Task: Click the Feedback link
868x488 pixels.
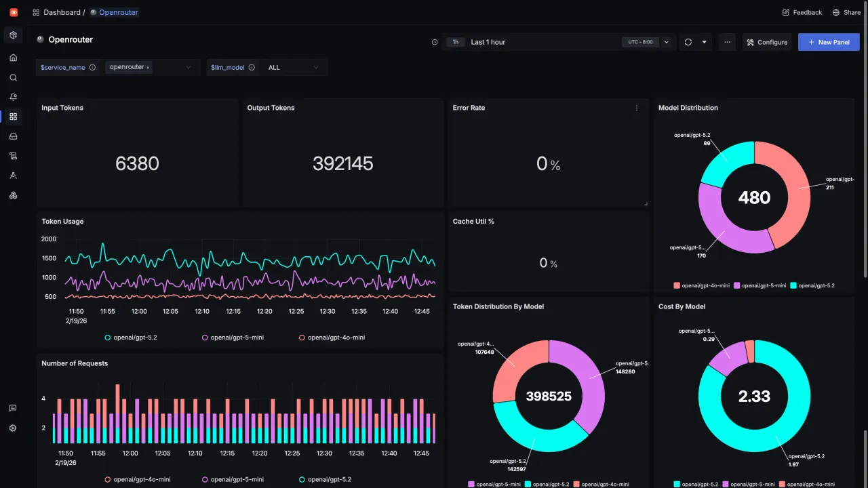Action: click(x=802, y=12)
